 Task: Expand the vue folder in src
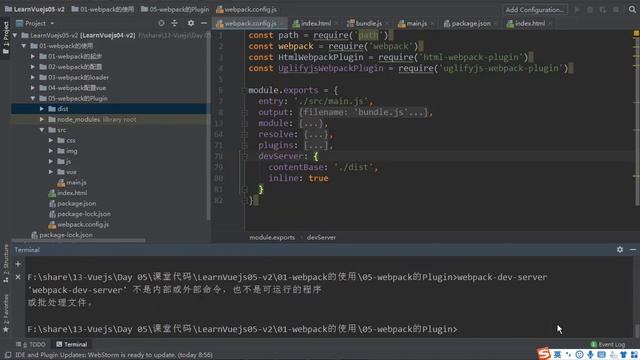(51, 172)
